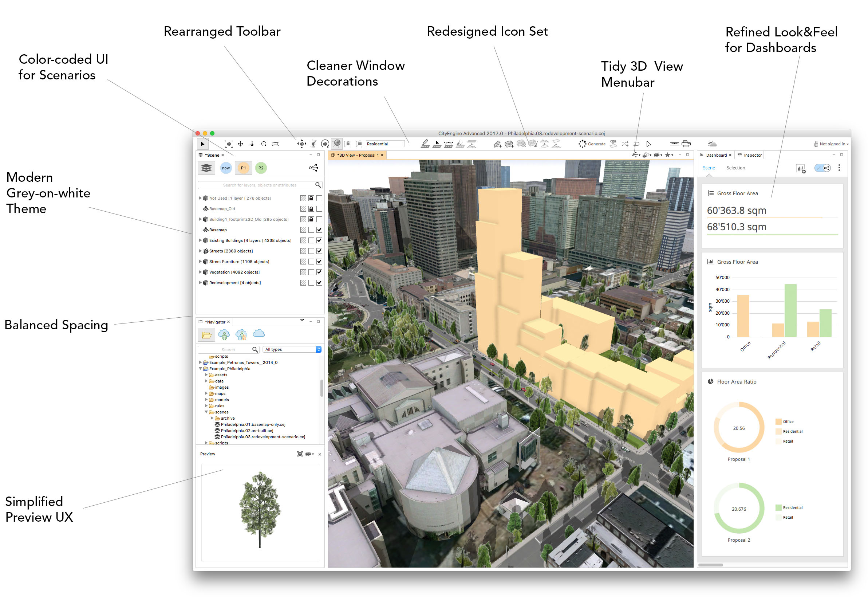The width and height of the screenshot is (868, 612).
Task: Click the frame selection tool icon
Action: (x=229, y=144)
